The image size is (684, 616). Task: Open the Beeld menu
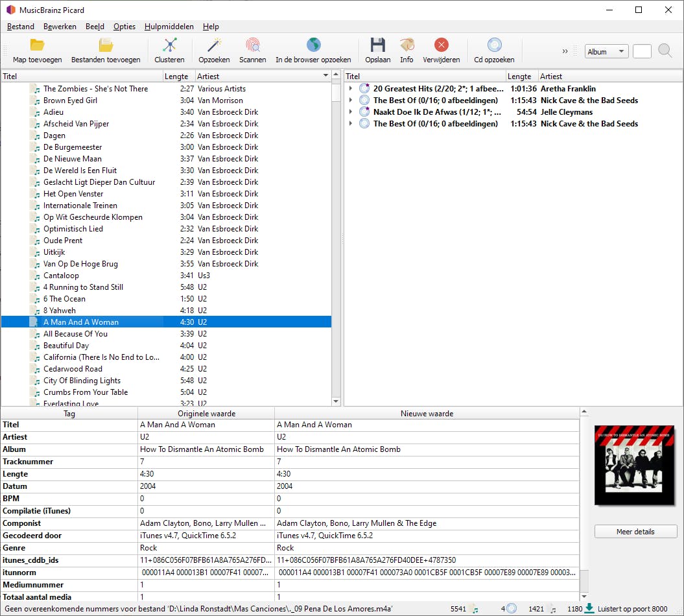click(x=95, y=27)
